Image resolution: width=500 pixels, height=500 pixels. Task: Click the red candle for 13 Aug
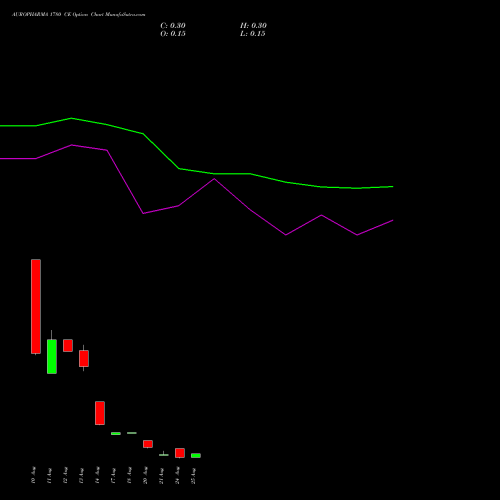point(84,358)
